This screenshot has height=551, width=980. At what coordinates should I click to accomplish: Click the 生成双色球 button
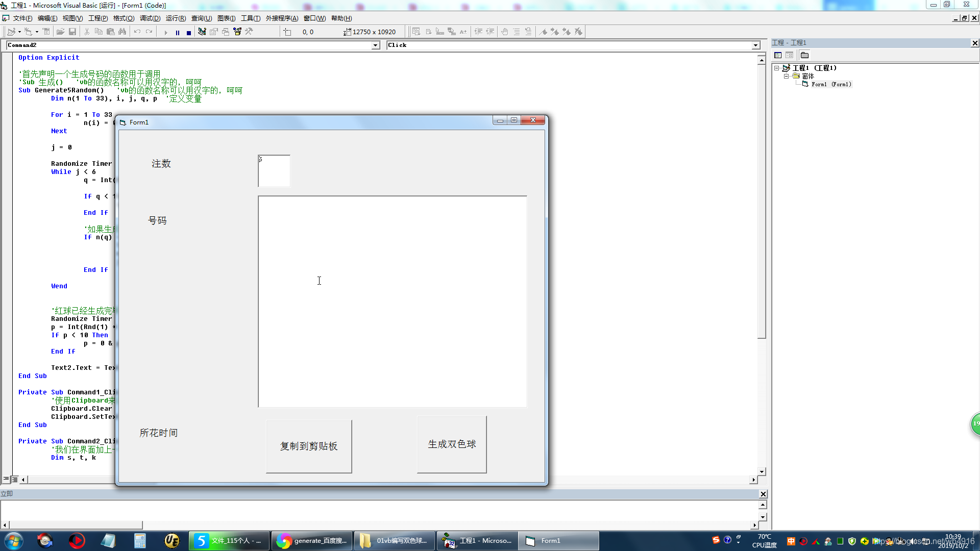coord(452,444)
